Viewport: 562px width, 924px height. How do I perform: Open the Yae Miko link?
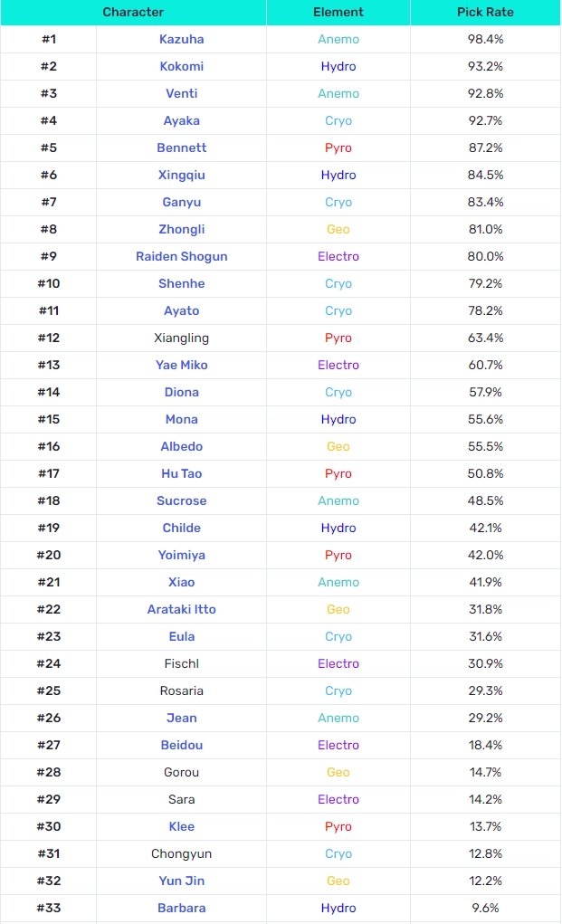[181, 365]
